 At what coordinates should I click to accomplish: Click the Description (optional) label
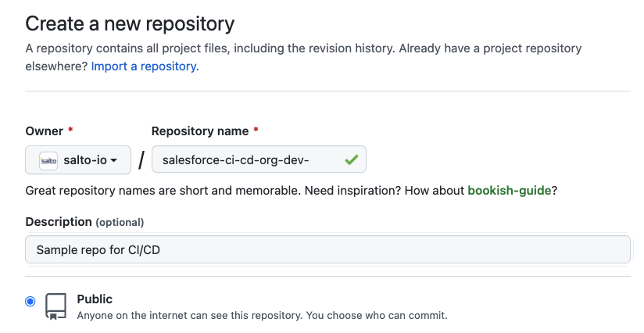tap(84, 222)
